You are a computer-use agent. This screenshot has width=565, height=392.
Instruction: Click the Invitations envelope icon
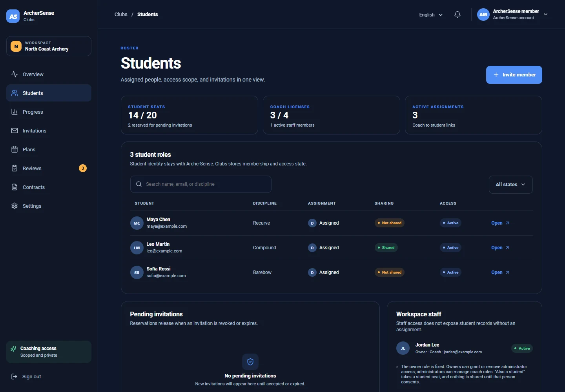pos(15,131)
